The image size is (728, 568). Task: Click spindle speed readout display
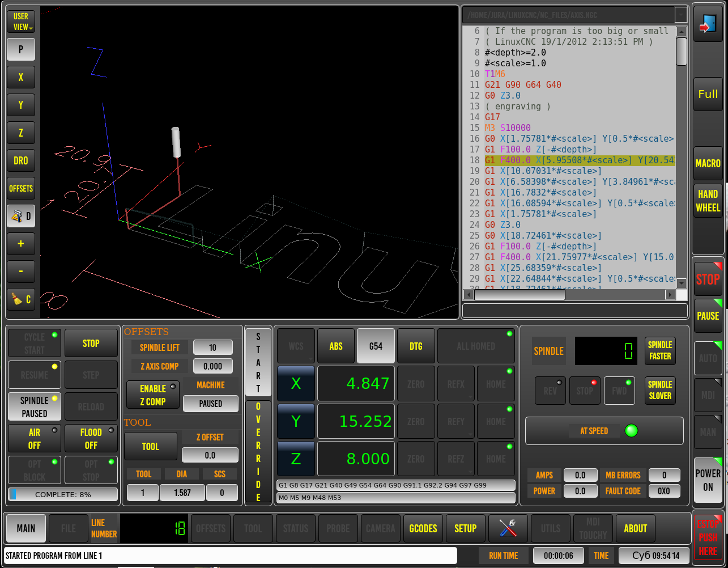coord(606,351)
